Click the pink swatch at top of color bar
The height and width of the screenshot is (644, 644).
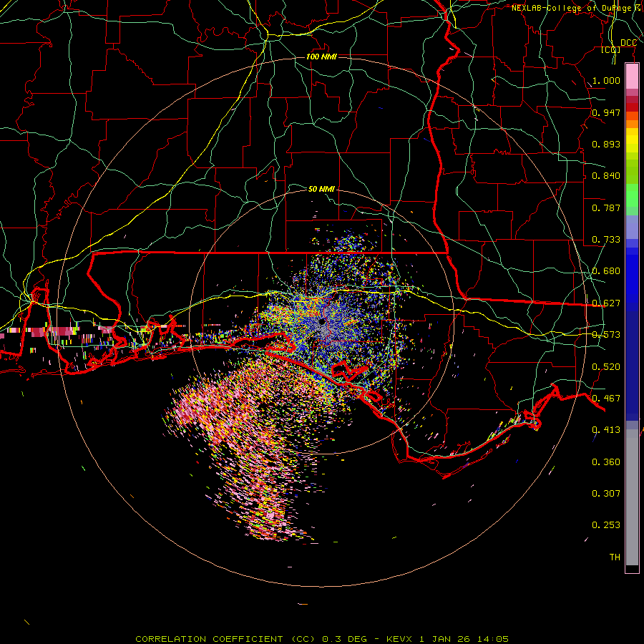click(632, 76)
